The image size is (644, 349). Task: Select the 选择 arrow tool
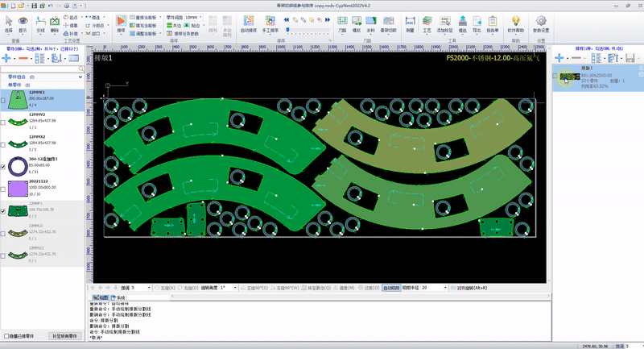pos(8,22)
